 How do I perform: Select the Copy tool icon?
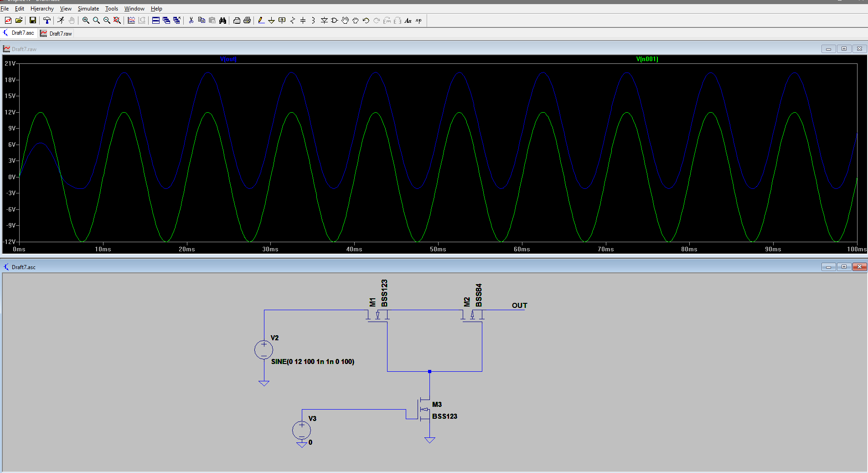pyautogui.click(x=201, y=20)
